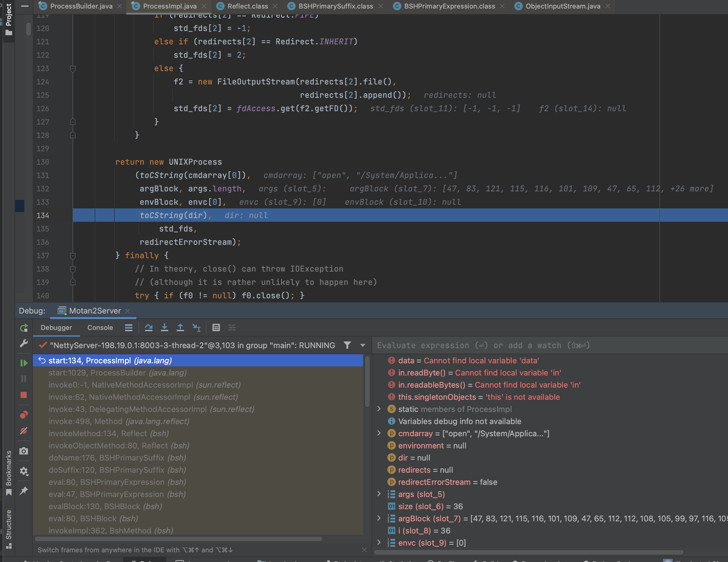The width and height of the screenshot is (728, 562).
Task: Expand the cmdarray variable
Action: click(379, 433)
